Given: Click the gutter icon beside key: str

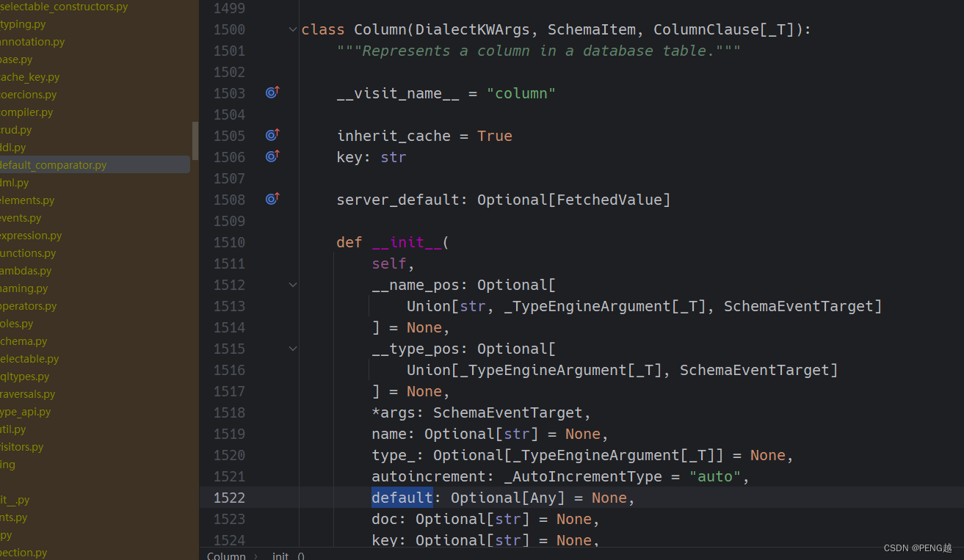Looking at the screenshot, I should 272,156.
